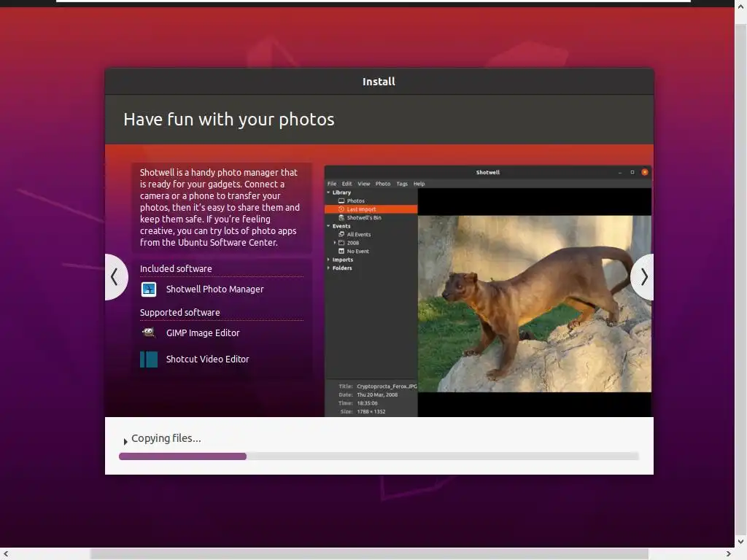Screen dimensions: 747x560
Task: Click the 2008 folder icon
Action: (x=341, y=243)
